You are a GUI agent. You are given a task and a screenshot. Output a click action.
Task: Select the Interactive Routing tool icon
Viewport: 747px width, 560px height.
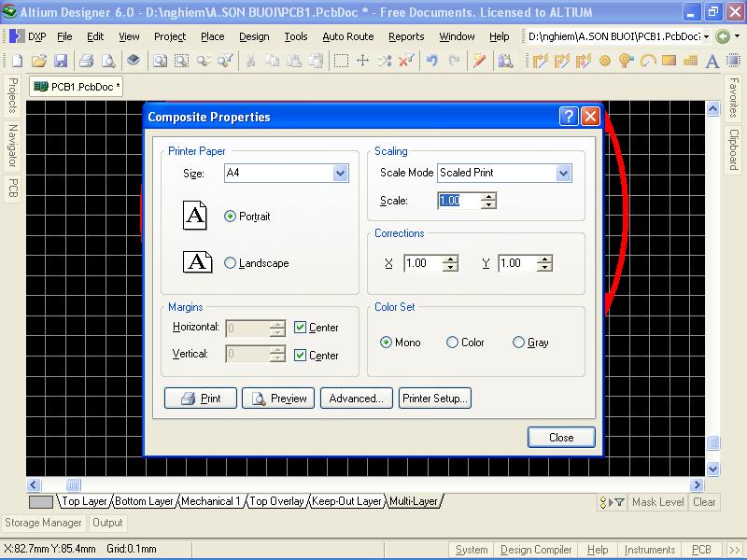[541, 61]
